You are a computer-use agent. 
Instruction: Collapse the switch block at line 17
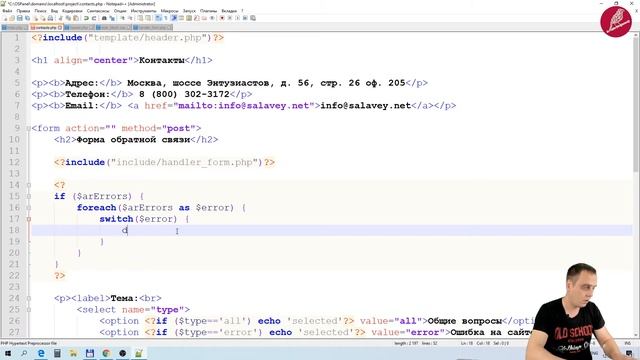tap(29, 219)
